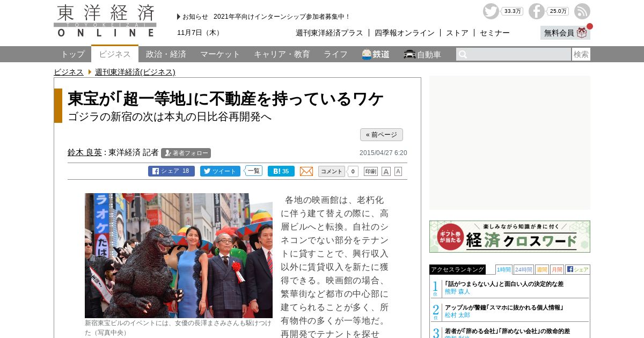The width and height of the screenshot is (644, 338).
Task: Click the Twitter 33.3万 follower count
Action: pyautogui.click(x=512, y=11)
